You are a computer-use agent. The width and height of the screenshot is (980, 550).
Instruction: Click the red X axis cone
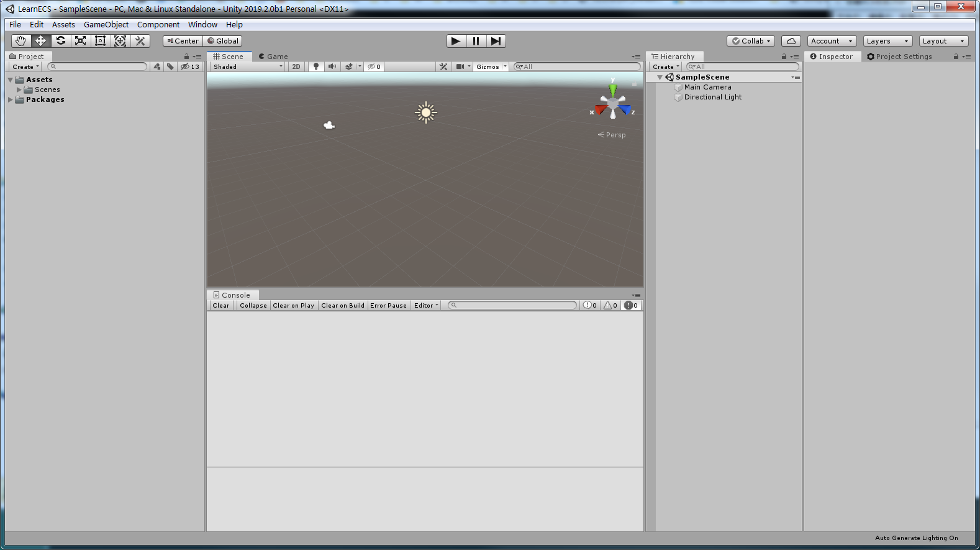[601, 110]
